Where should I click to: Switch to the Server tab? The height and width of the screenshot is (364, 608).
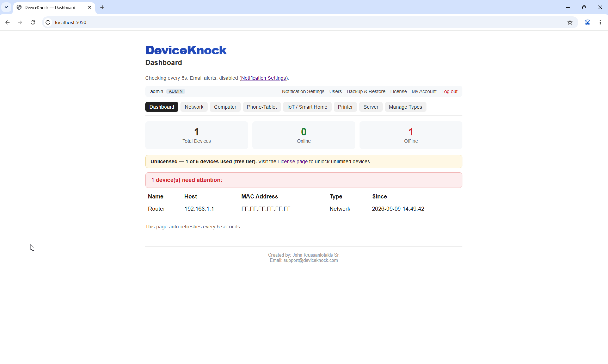[x=371, y=107]
